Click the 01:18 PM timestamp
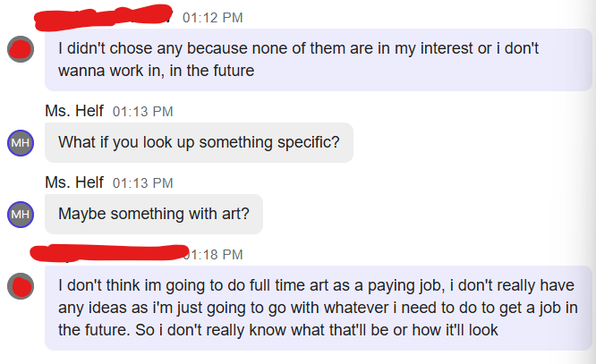 click(x=217, y=254)
